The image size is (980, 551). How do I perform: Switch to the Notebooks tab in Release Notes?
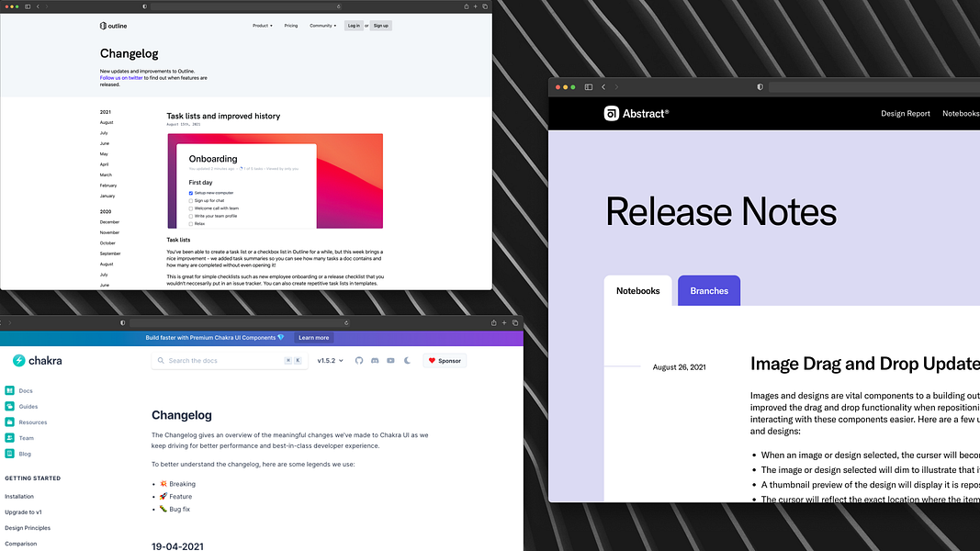coord(637,290)
